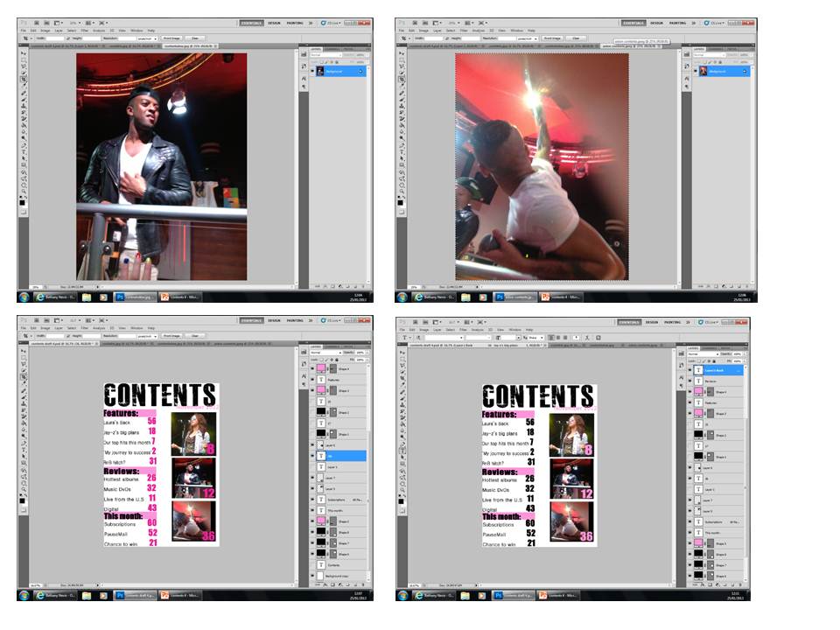Switch to Layers tab in top-left panel
Screen dimensions: 840x630
point(316,49)
